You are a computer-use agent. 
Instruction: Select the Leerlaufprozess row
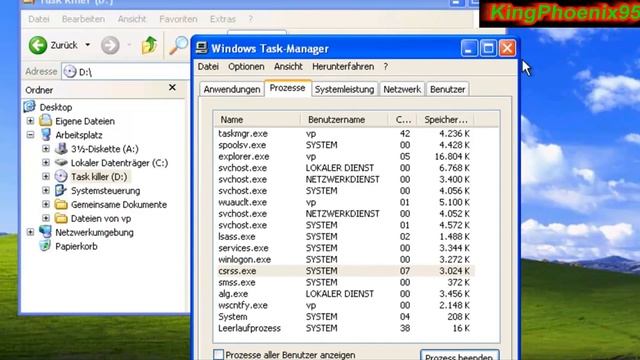tap(344, 328)
